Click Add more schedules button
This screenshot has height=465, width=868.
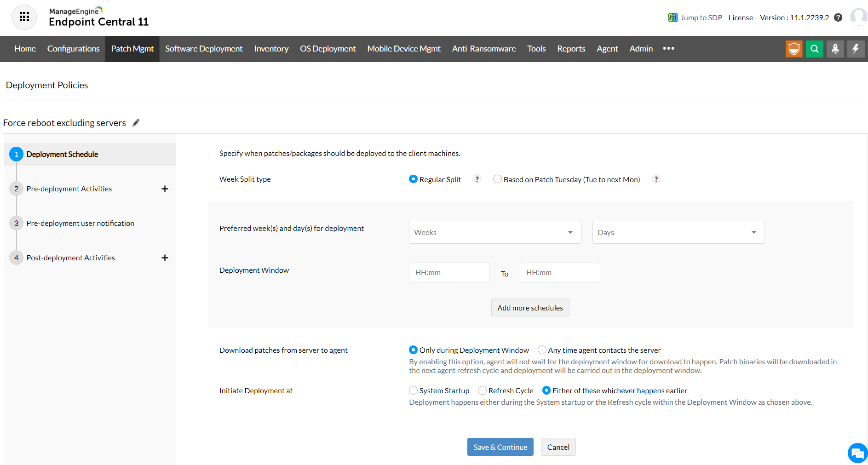click(530, 308)
